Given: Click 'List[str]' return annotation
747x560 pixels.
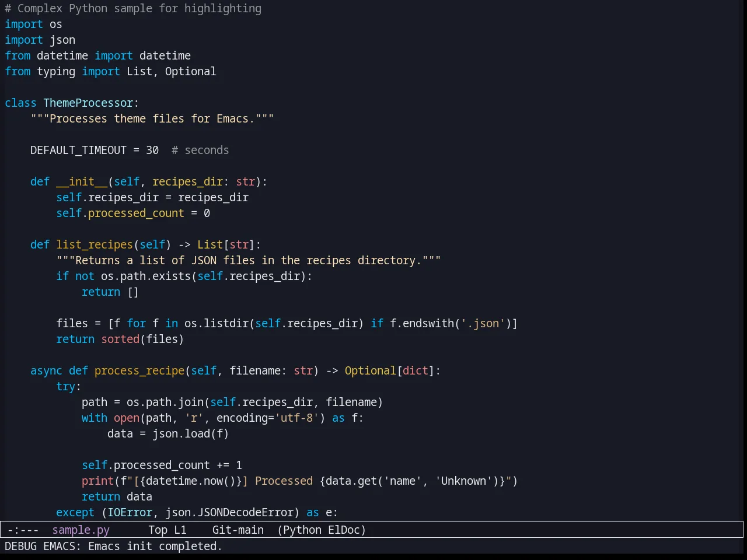Looking at the screenshot, I should (x=226, y=244).
